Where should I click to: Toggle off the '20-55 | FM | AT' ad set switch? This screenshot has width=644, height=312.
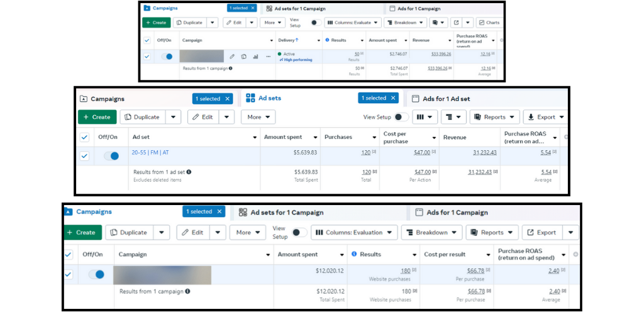111,156
